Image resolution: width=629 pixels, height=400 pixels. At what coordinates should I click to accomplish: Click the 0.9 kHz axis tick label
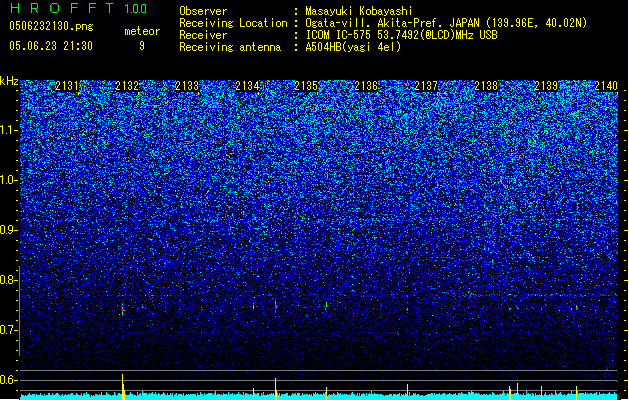tap(9, 230)
